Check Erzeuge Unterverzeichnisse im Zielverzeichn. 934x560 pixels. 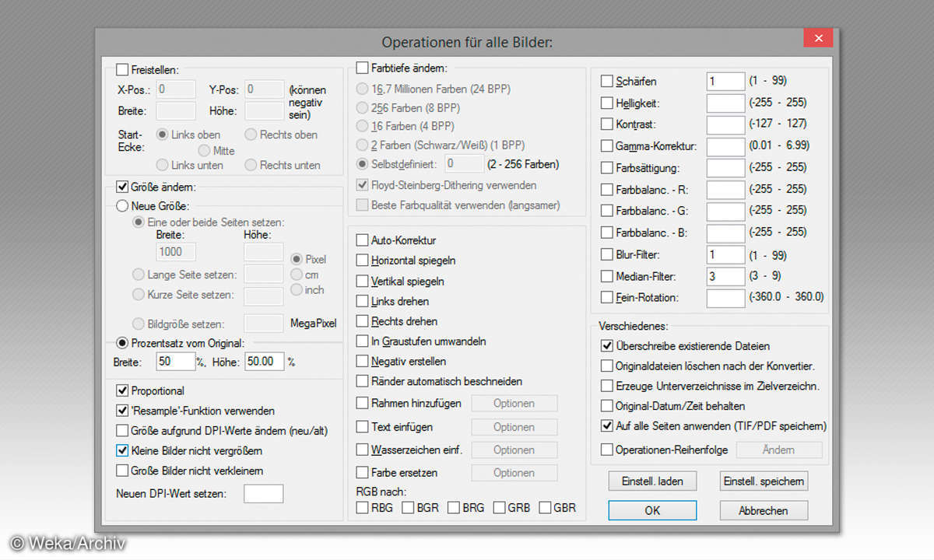607,386
